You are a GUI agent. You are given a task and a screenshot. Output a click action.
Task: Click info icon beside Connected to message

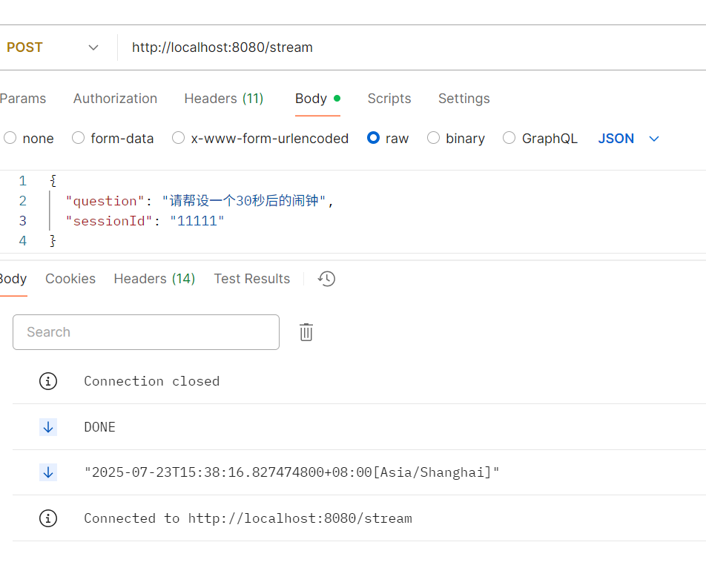tap(48, 518)
